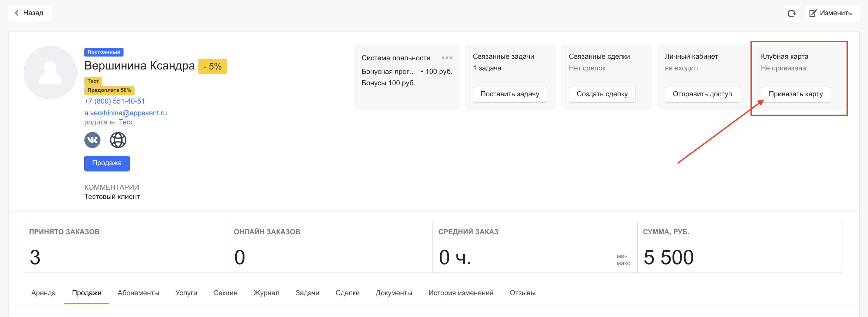The image size is (868, 317).
Task: Switch to the Аренда tab
Action: tap(44, 293)
